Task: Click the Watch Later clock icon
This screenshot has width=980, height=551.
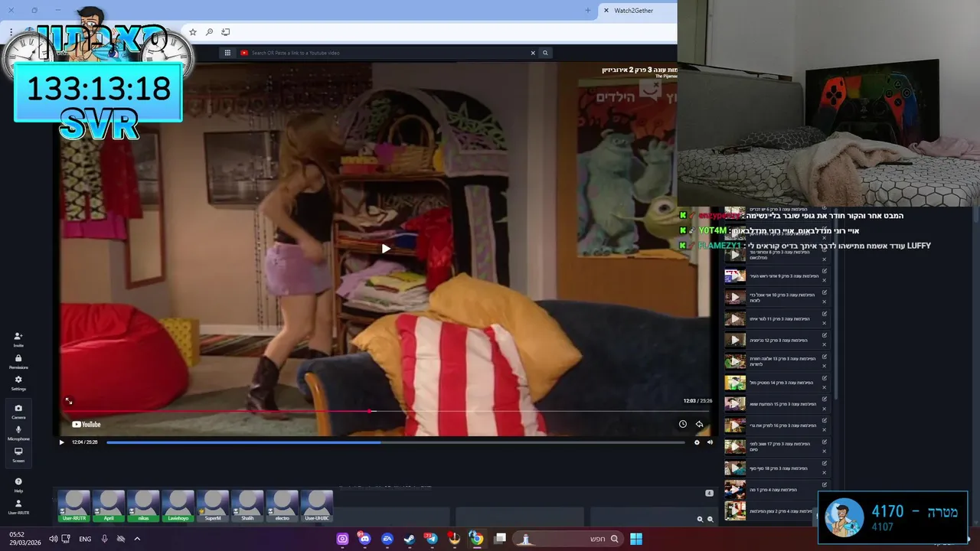Action: (x=683, y=424)
